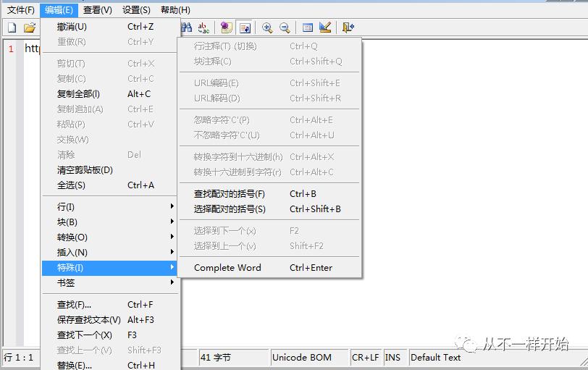Select 查找配对的括号(F) in submenu

(x=269, y=194)
